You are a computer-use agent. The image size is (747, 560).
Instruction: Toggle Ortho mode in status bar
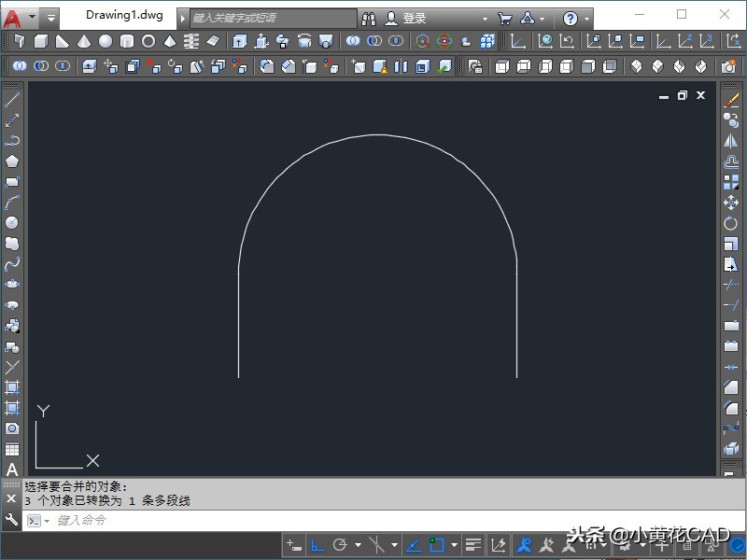tap(317, 545)
